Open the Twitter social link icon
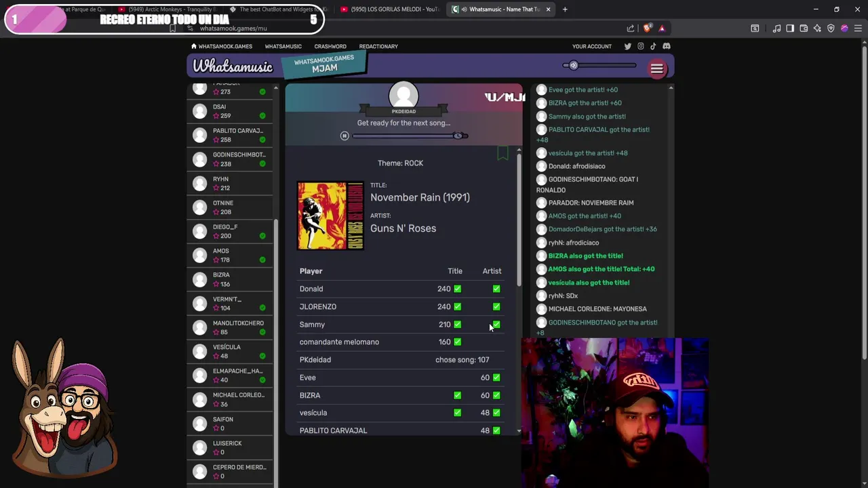Screen dimensions: 868x488 [627, 46]
